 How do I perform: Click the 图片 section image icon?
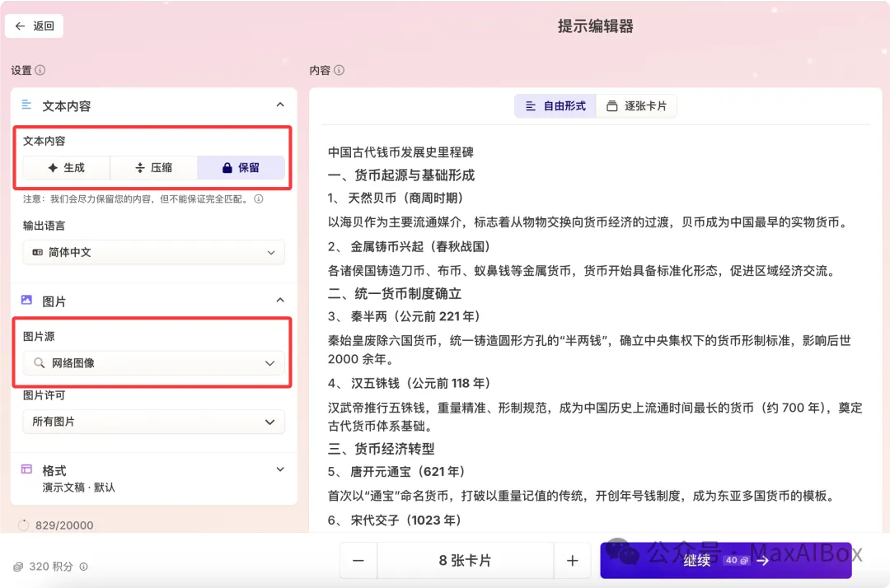tap(26, 300)
